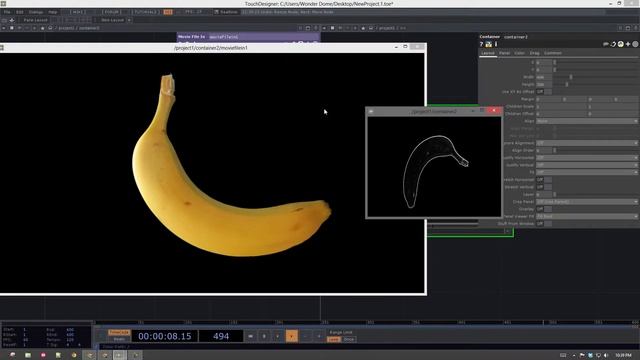Image resolution: width=640 pixels, height=360 pixels.
Task: Switch to the Color parameter tab
Action: 520,53
